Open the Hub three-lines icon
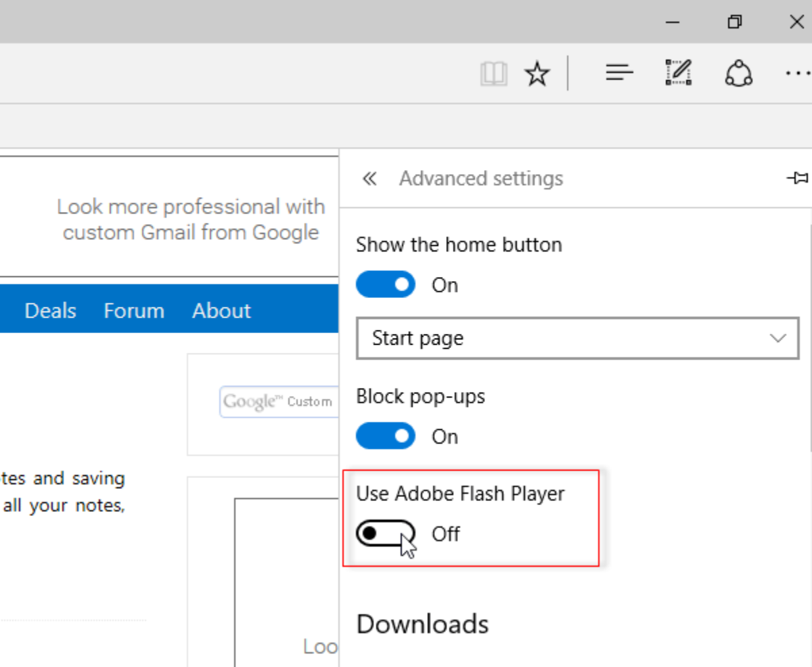Screen dimensions: 812x667 tap(619, 72)
